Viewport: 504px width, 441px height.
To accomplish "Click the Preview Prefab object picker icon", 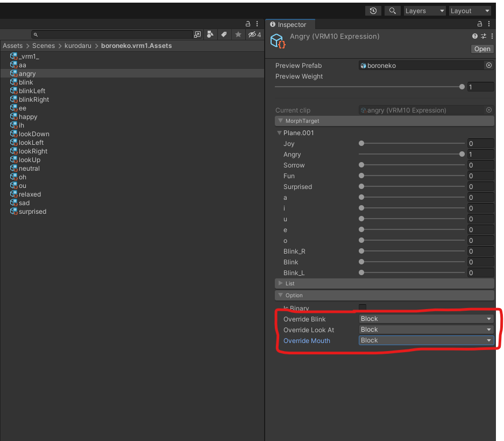I will [x=489, y=65].
